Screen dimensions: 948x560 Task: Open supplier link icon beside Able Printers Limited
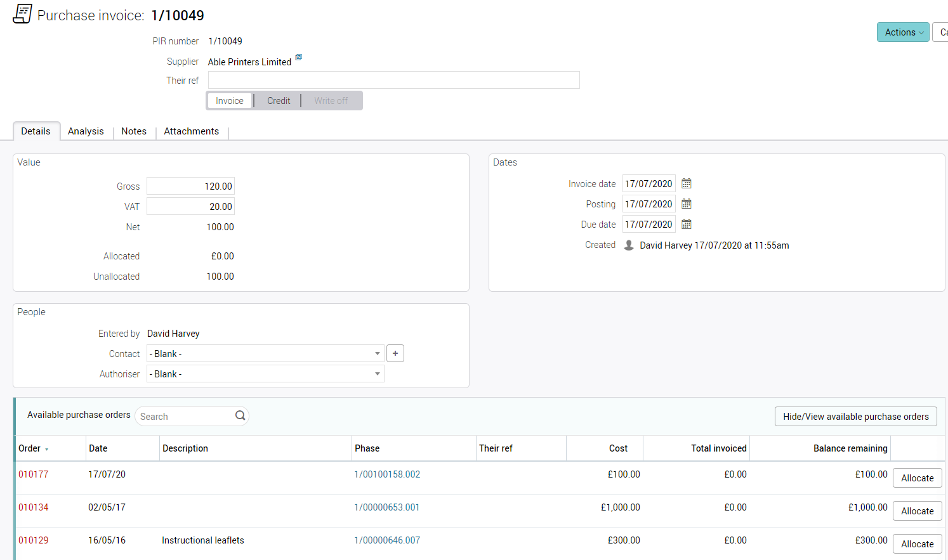pos(299,58)
